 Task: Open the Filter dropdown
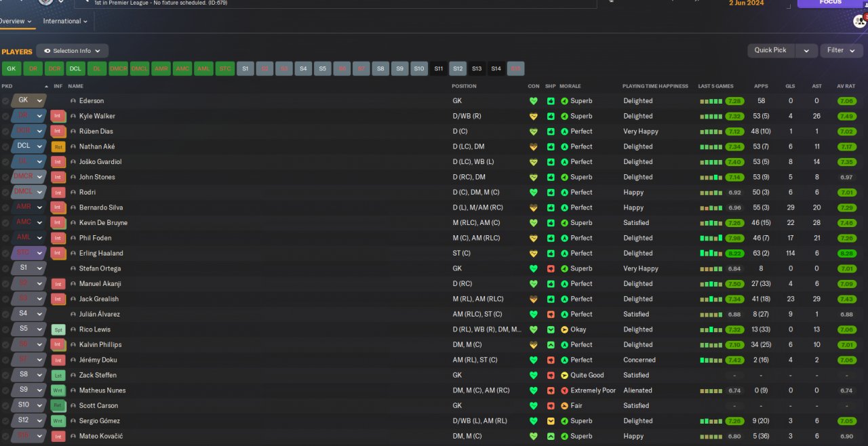(841, 50)
